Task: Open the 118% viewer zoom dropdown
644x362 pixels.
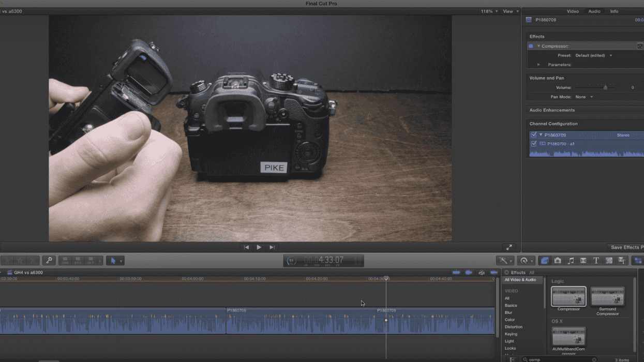Action: click(489, 11)
